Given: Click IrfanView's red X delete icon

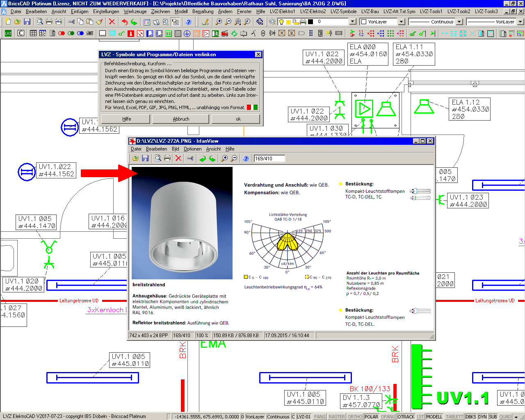Looking at the screenshot, I should 178,158.
